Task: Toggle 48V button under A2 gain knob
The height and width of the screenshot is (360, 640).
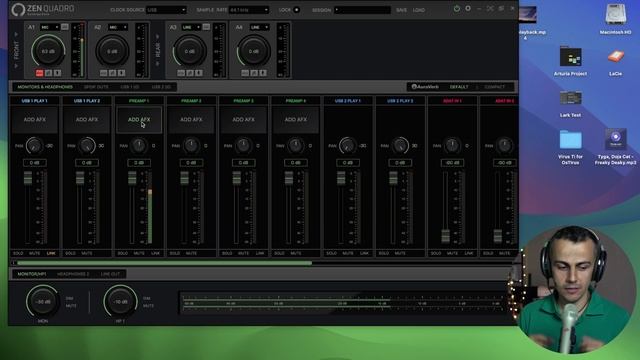Action: coord(104,73)
